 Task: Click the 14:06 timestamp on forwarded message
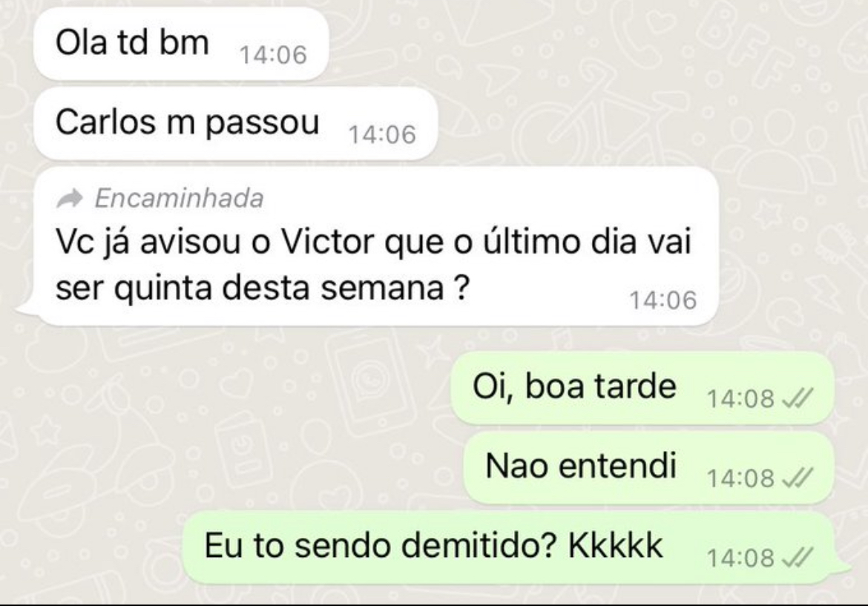pos(662,300)
